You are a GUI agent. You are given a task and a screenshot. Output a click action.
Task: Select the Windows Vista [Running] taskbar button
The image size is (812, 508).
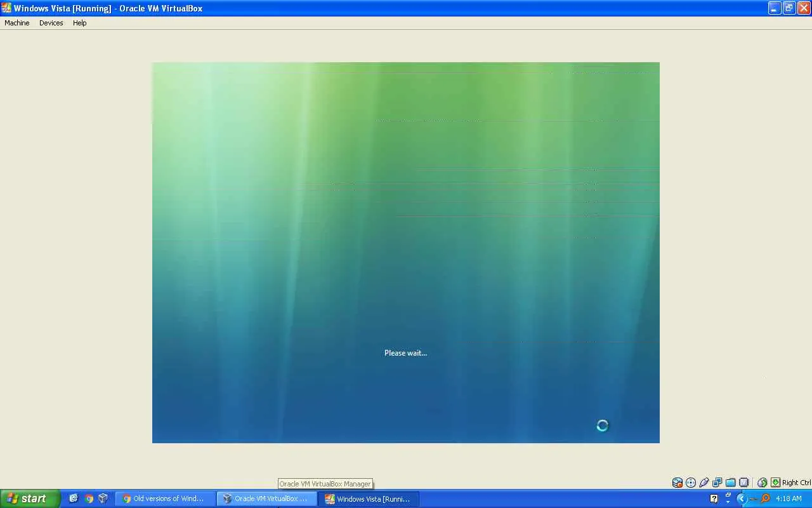point(369,499)
